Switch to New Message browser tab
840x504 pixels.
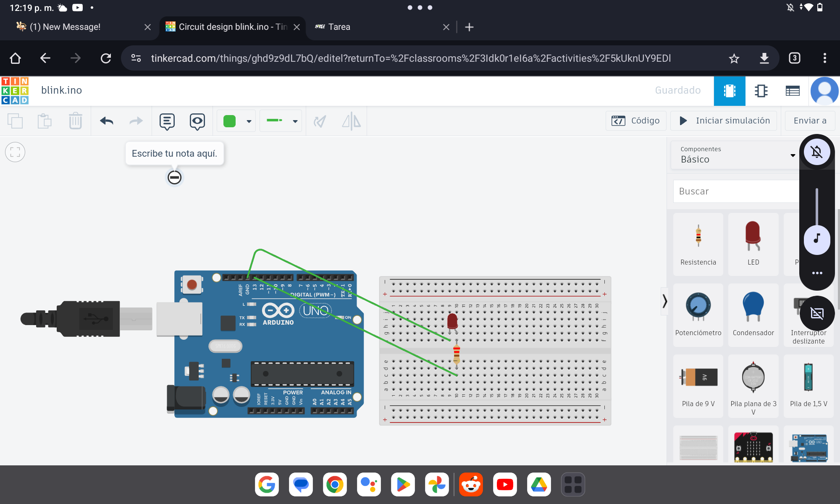(x=65, y=27)
